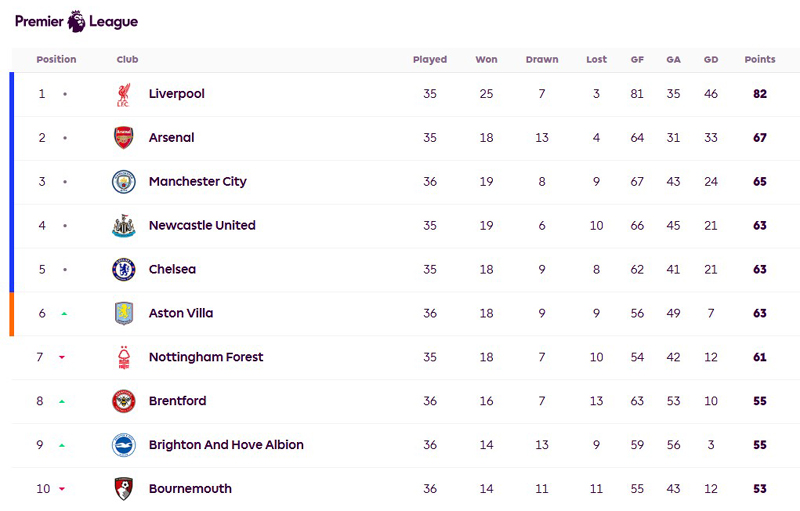800x511 pixels.
Task: Click the Brighton And Hove Albion crest
Action: 123,445
